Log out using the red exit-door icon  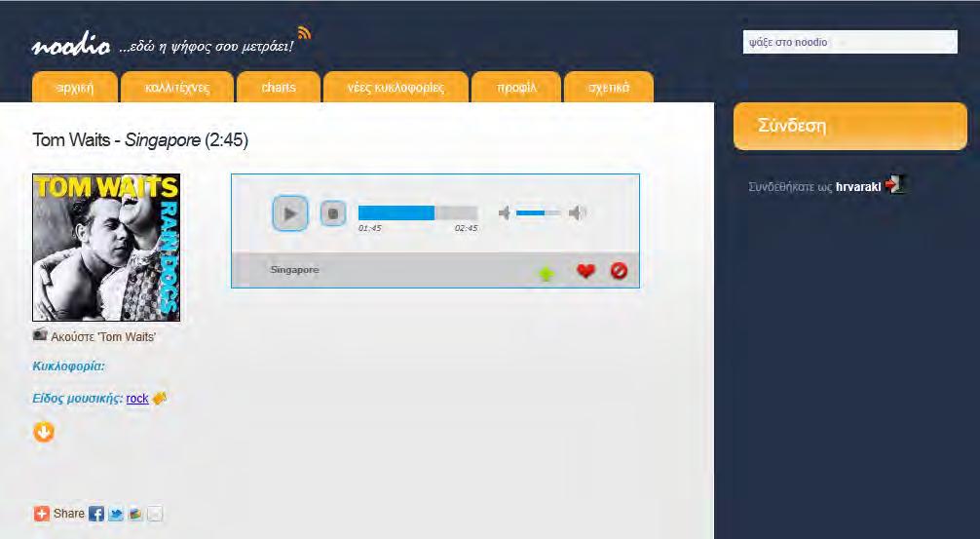[x=895, y=184]
